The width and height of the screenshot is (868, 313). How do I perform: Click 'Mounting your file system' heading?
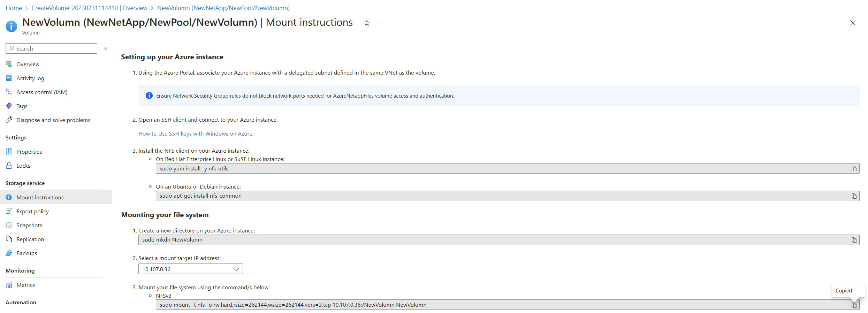[x=165, y=215]
